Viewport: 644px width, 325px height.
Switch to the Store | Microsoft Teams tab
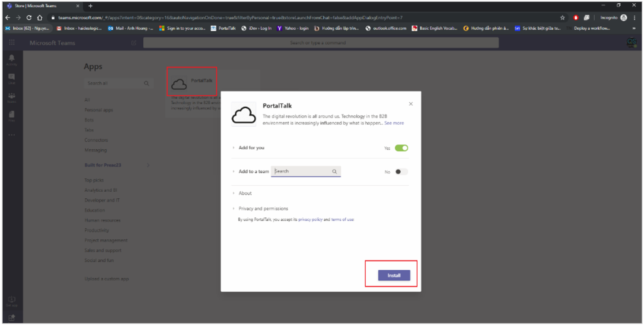[43, 6]
